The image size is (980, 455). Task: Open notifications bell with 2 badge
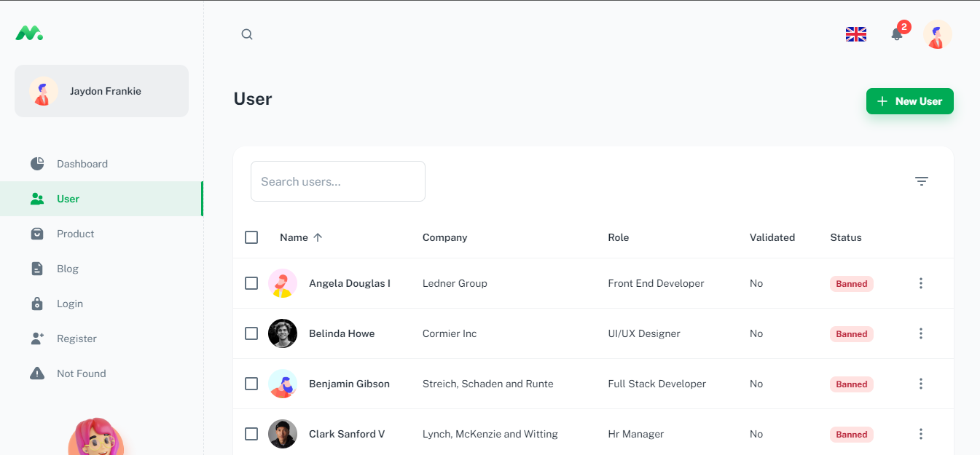tap(897, 34)
